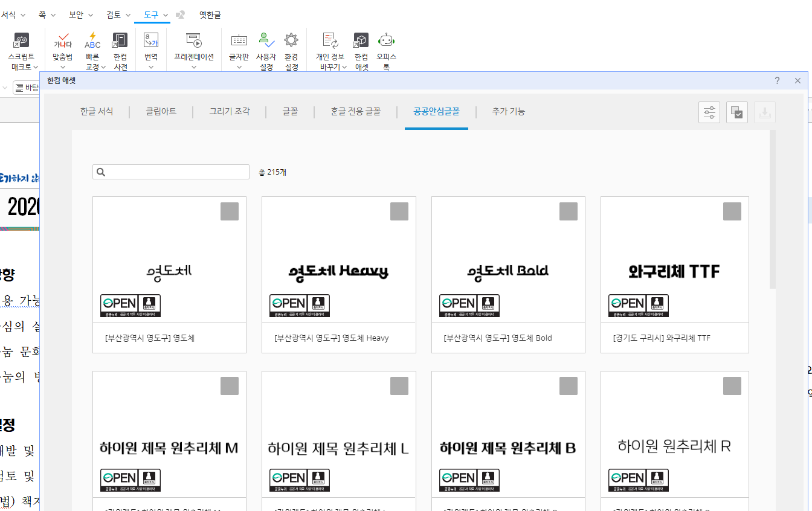The image size is (812, 511).
Task: Click the [부산광역시 영도구] 영도체 label
Action: (150, 338)
